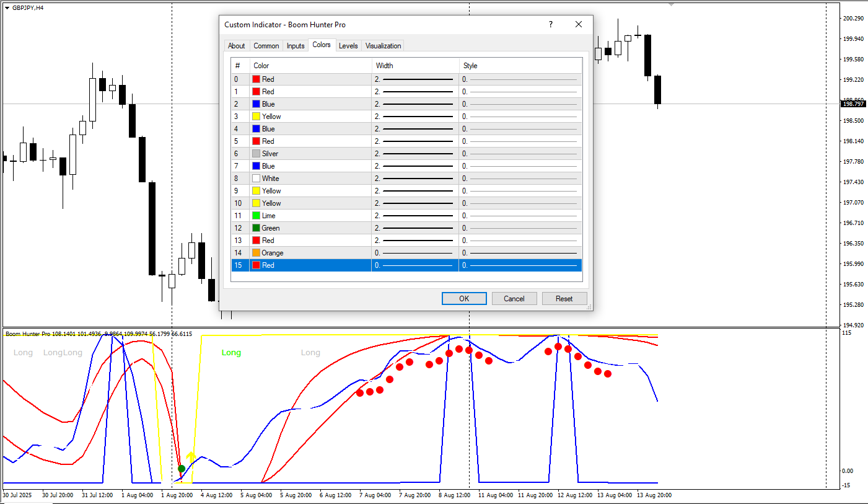Select the Width cell in row 3

[x=415, y=117]
